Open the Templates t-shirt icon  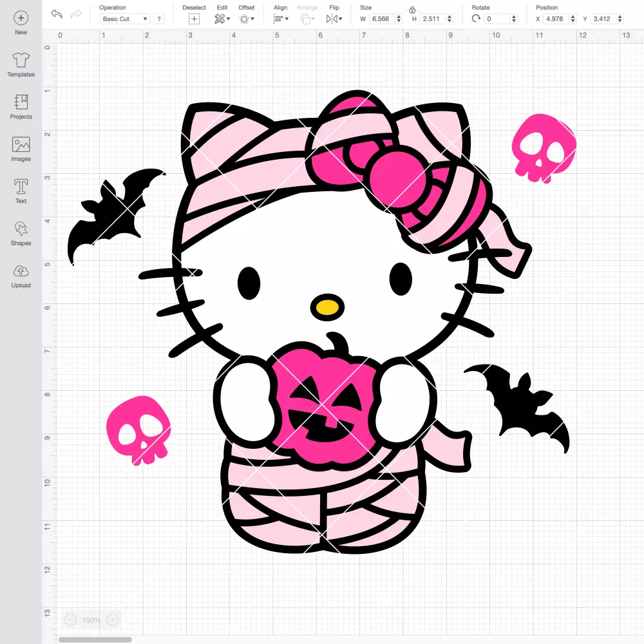point(21,60)
